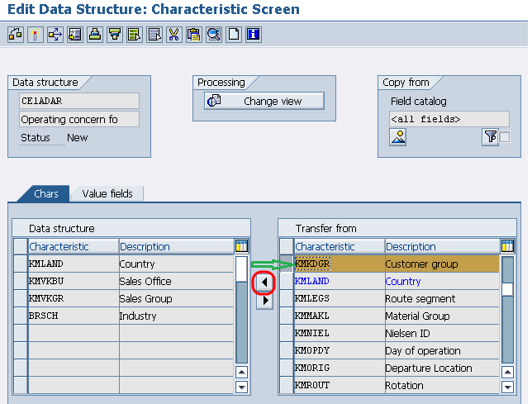Viewport: 532px width, 404px height.
Task: Click the clipboard Paste icon
Action: pos(194,35)
